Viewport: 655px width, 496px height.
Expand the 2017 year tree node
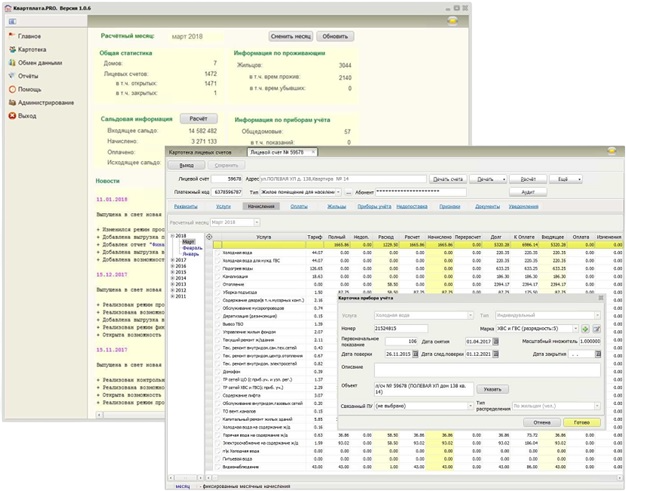pos(173,260)
